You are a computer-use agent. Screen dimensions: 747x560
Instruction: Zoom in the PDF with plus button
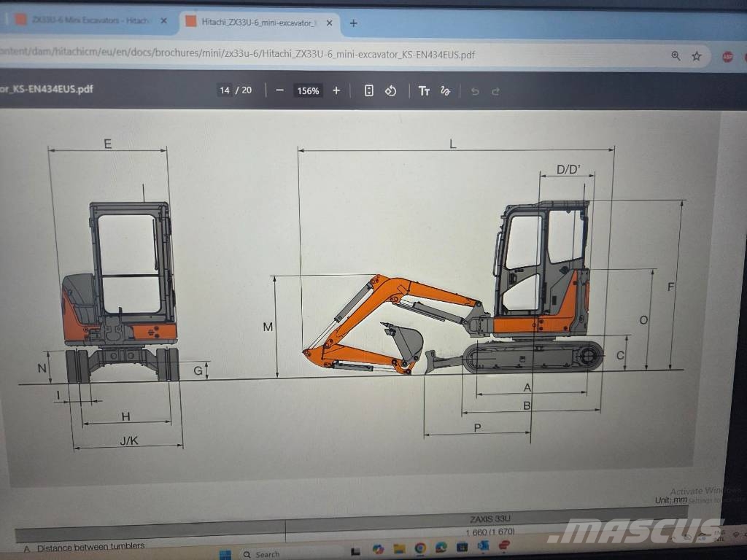(336, 90)
